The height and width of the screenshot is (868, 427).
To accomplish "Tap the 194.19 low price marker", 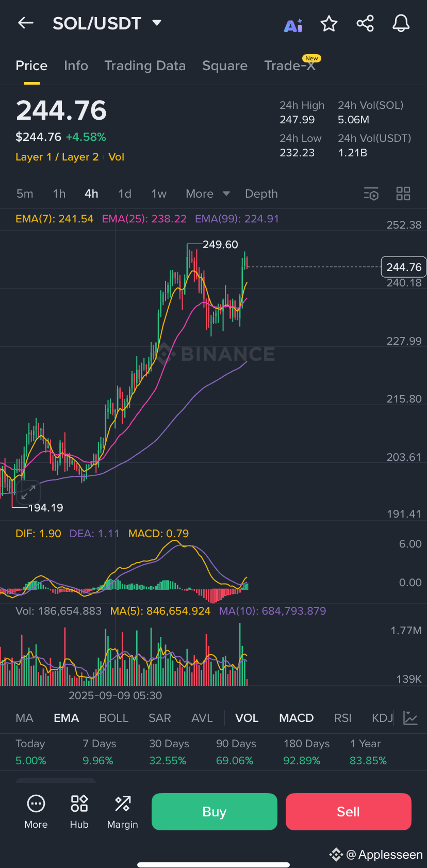I will [45, 508].
